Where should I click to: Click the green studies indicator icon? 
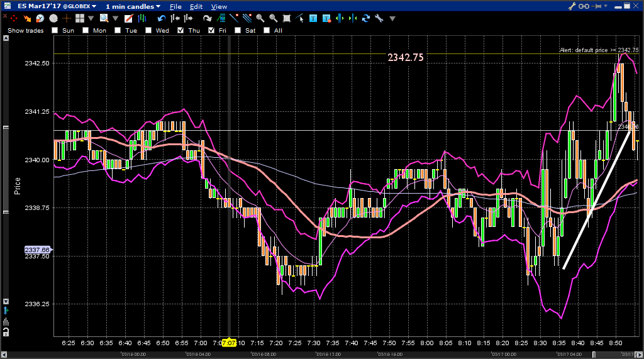221,18
